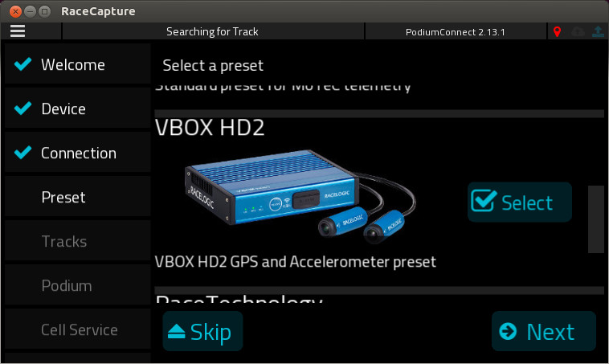This screenshot has width=609, height=364.
Task: Open the Podium setup step
Action: click(78, 285)
